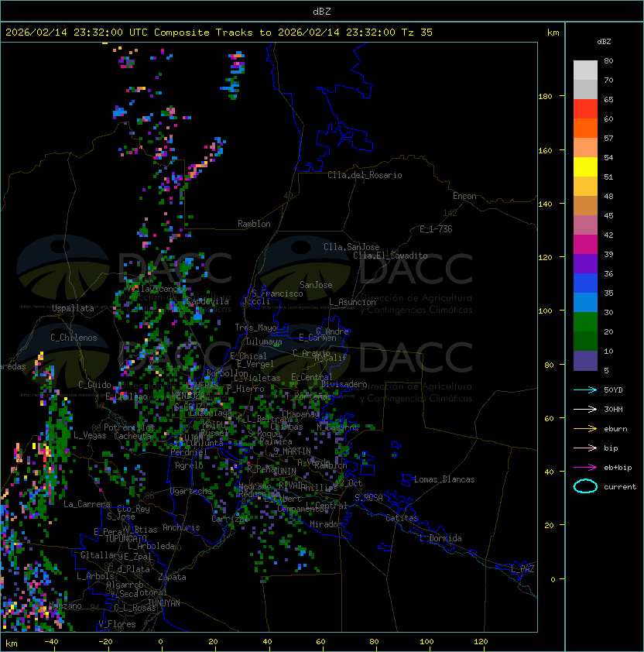This screenshot has width=644, height=652.
Task: Click the 'Ramblon' map label
Action: click(x=254, y=224)
